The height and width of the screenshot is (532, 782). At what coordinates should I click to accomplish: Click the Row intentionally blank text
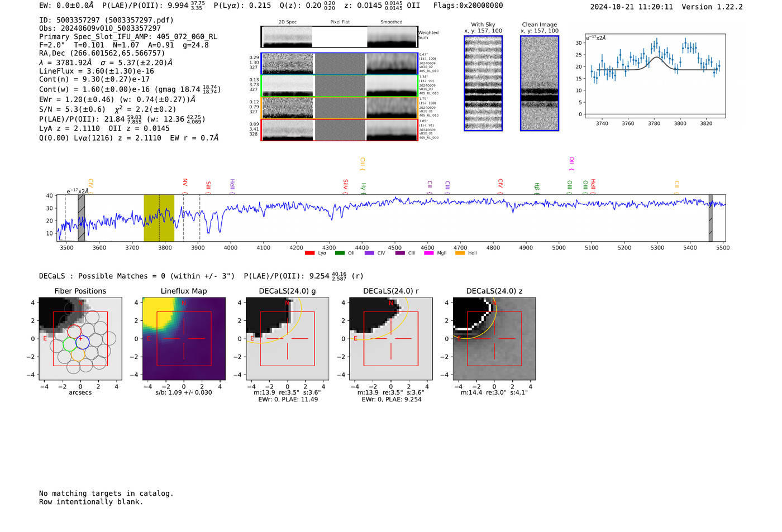point(91,502)
